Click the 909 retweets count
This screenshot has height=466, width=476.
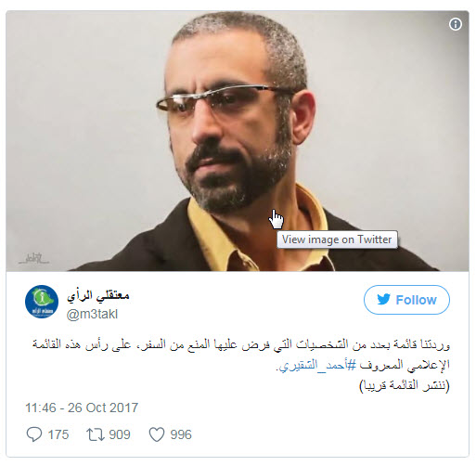click(x=120, y=434)
